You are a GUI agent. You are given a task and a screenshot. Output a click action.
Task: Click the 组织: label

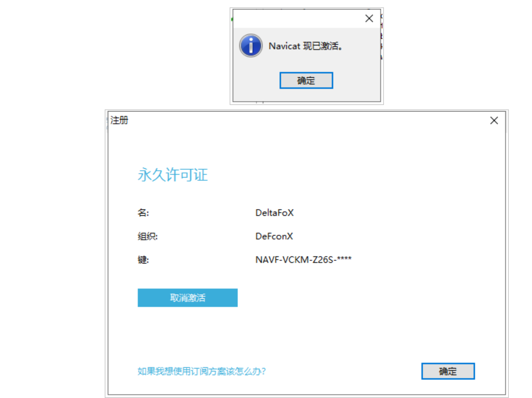click(147, 236)
